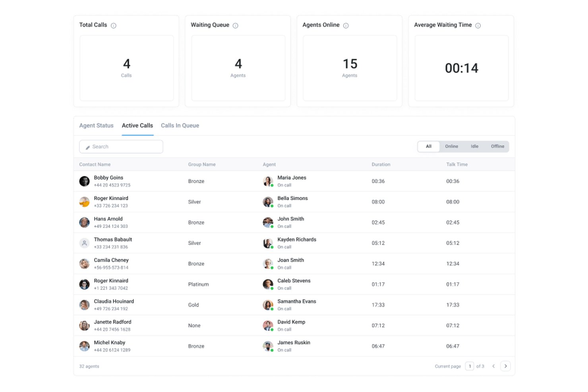Go to the next page using the right chevron

click(x=505, y=366)
